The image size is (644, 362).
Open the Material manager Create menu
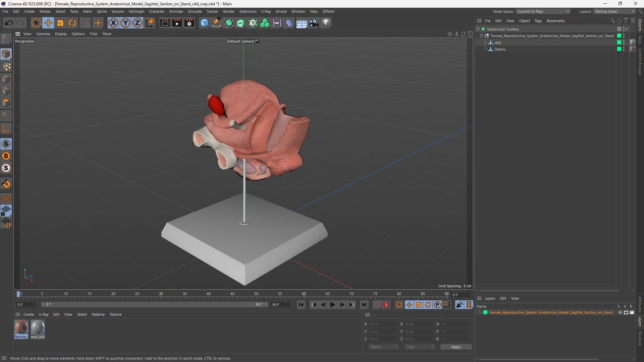[x=29, y=314]
